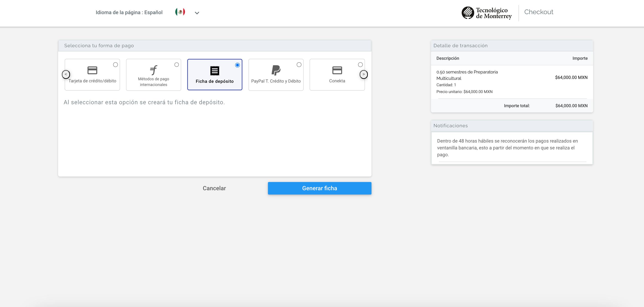Click the Conekta card icon
644x307 pixels.
[337, 70]
